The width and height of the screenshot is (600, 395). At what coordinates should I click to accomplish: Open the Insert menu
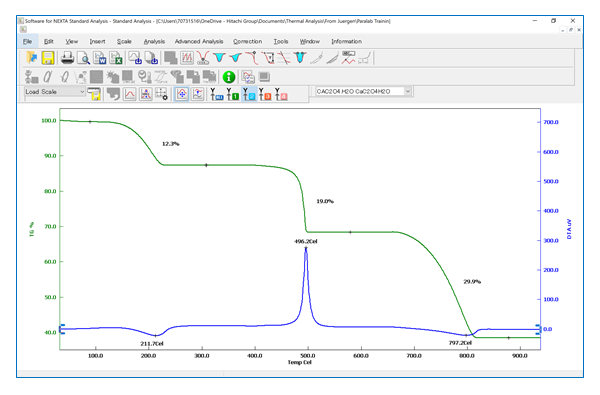click(x=97, y=41)
